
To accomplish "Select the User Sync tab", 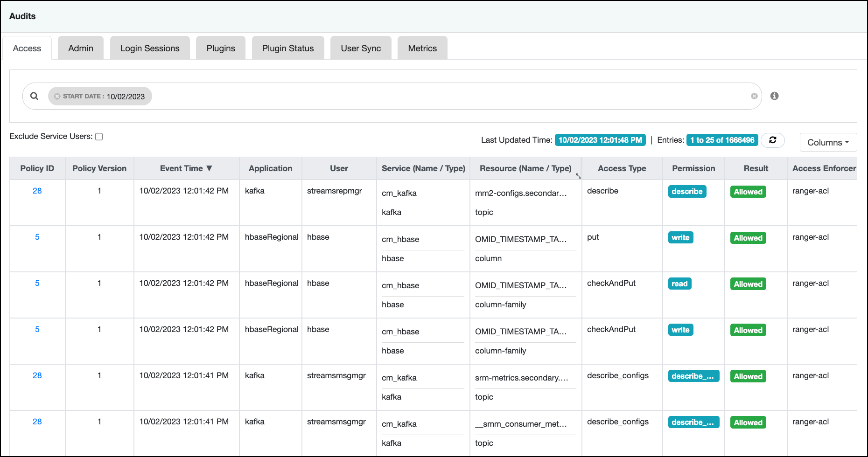I will [x=360, y=48].
